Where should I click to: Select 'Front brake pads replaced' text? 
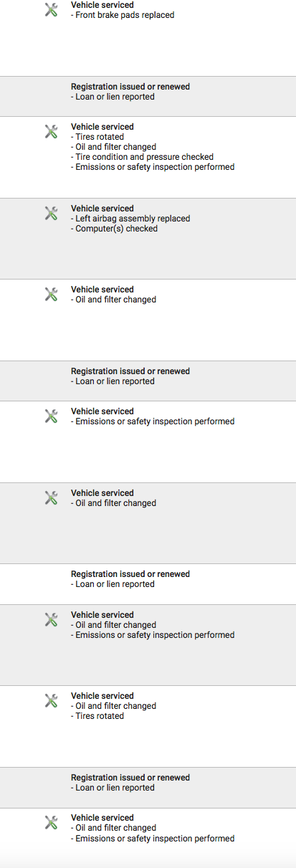(x=125, y=15)
